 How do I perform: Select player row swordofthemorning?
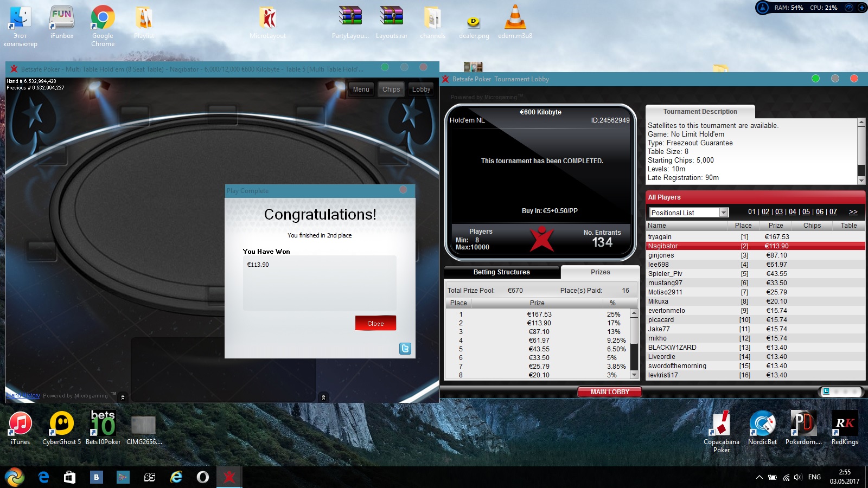coord(756,366)
